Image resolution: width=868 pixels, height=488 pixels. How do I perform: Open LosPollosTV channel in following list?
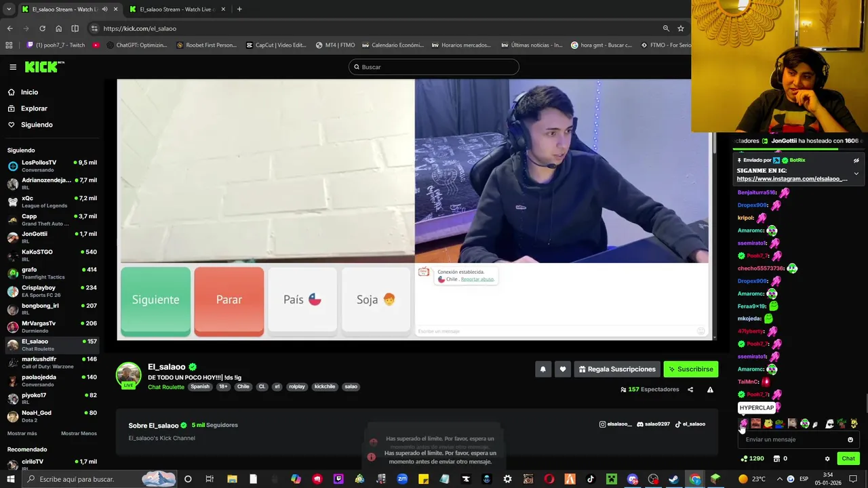click(x=52, y=166)
